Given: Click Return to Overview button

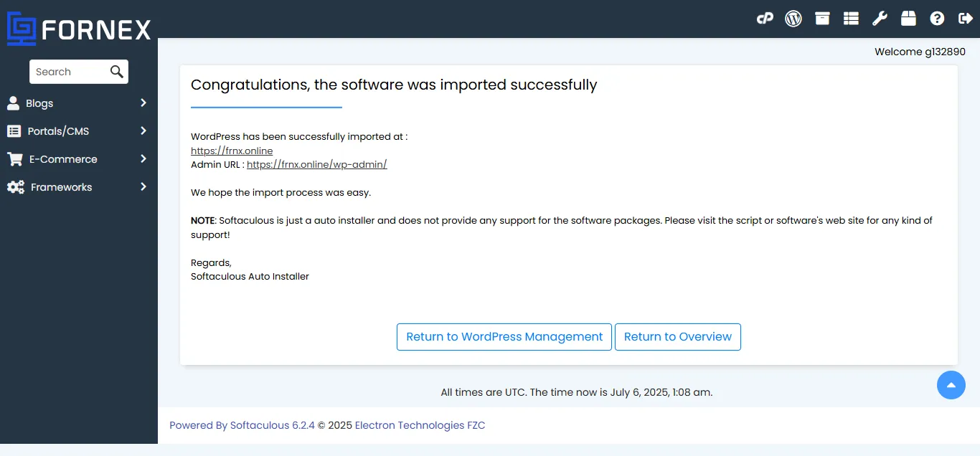Looking at the screenshot, I should click(678, 337).
